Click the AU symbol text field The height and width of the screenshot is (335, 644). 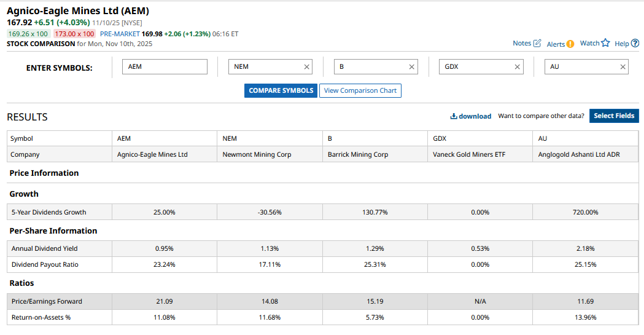click(x=581, y=66)
